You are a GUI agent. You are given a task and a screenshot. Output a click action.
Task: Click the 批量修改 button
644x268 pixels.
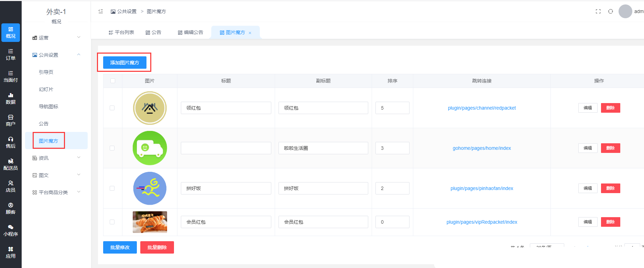pos(120,247)
